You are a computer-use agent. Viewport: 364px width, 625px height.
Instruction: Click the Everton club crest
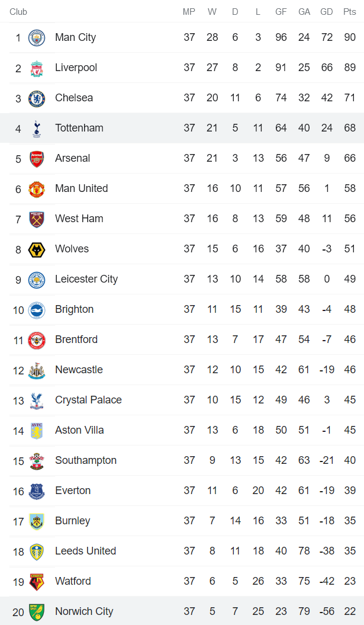pos(37,491)
